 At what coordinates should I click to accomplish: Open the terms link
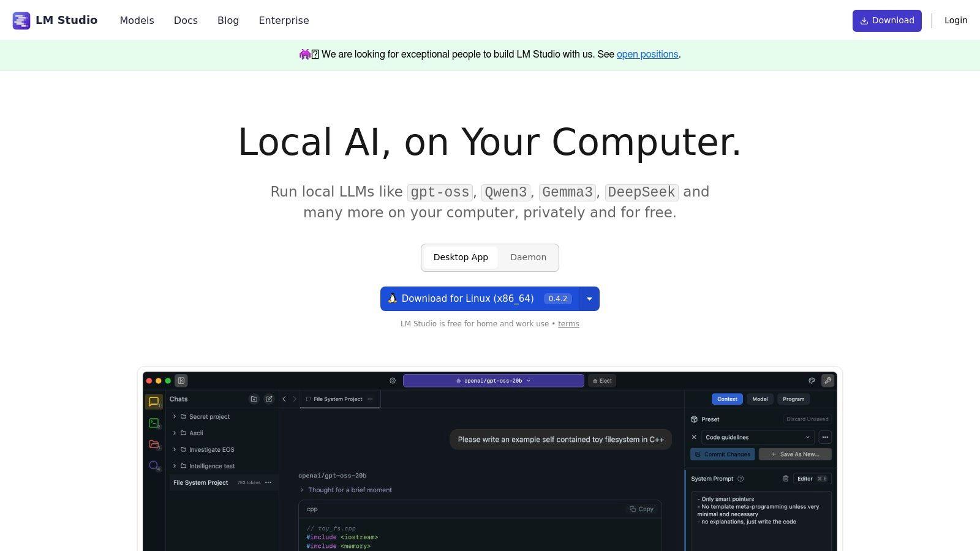tap(568, 324)
